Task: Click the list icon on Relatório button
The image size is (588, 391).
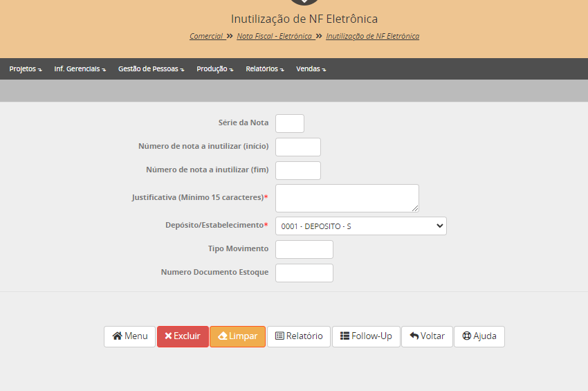Action: coord(279,336)
